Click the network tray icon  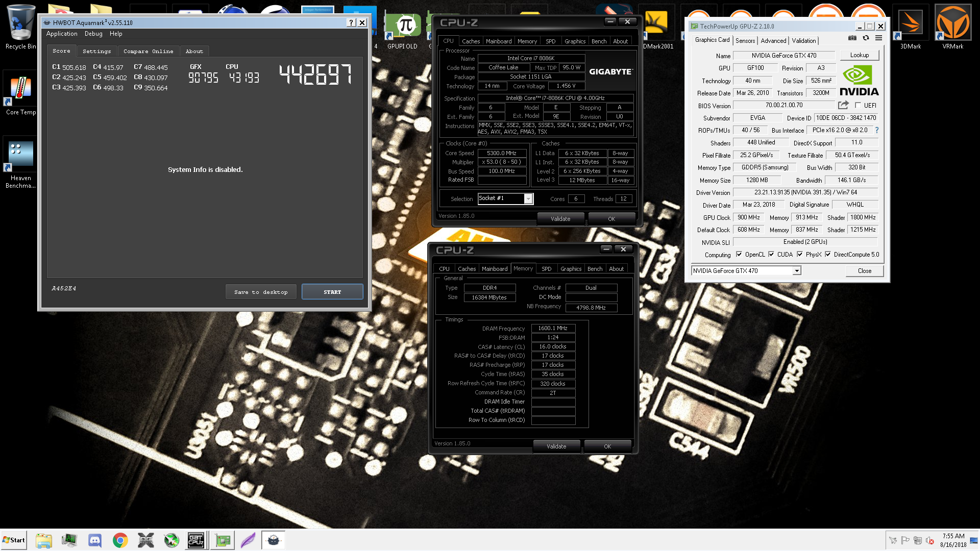pos(918,540)
